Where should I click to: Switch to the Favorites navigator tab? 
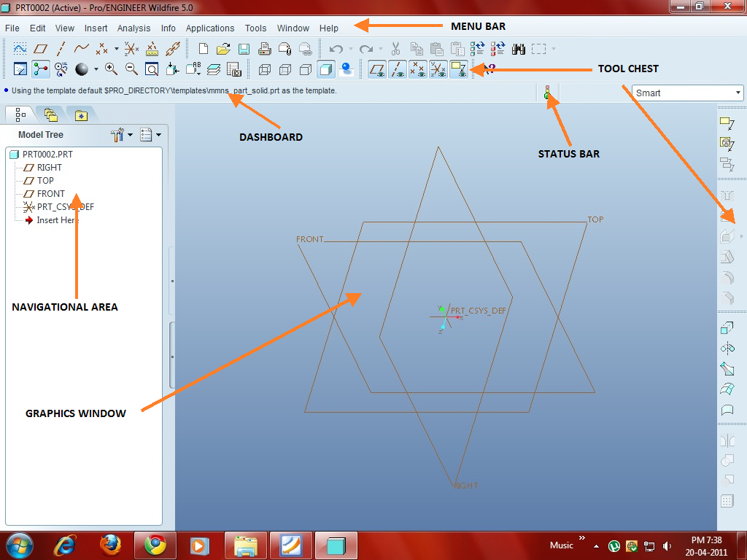click(x=81, y=114)
